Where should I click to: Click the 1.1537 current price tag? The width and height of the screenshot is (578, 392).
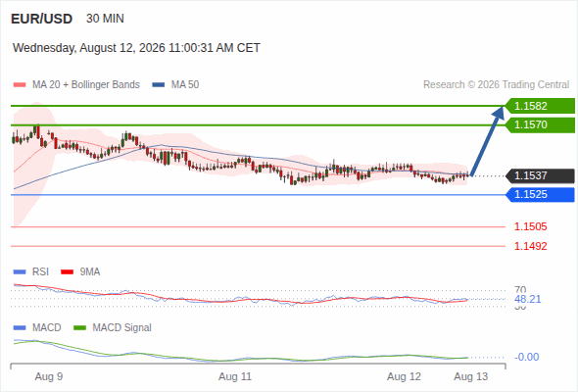[540, 175]
